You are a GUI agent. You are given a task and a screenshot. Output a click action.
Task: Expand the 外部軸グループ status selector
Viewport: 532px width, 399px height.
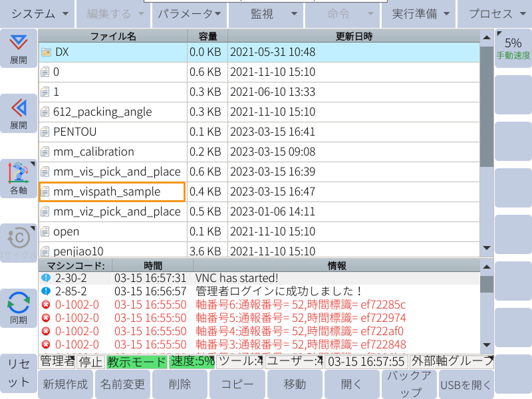[x=452, y=362]
